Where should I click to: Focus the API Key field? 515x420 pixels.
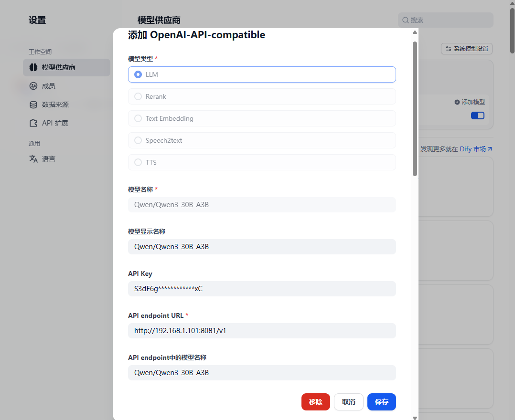tap(262, 289)
